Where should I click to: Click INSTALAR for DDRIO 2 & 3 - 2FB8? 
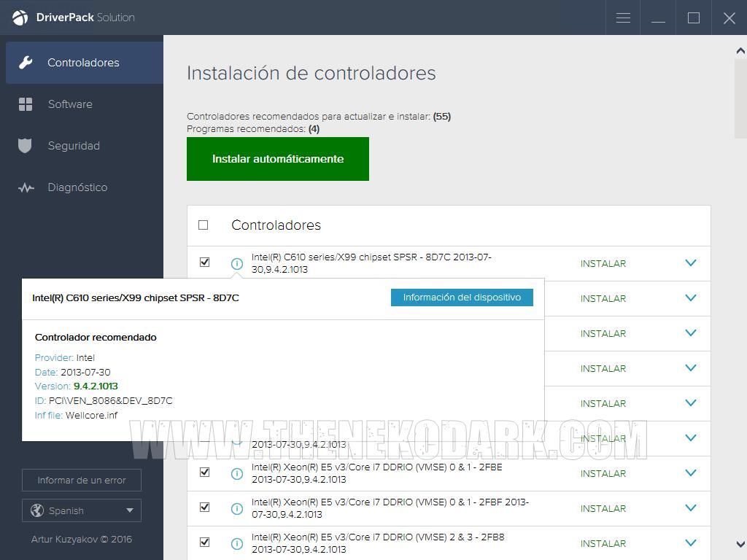tap(603, 544)
